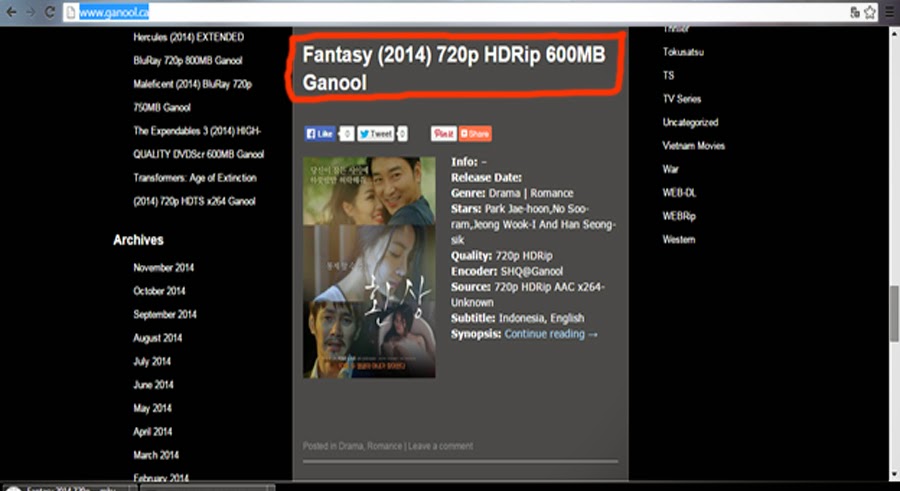Viewport: 900px width, 491px height.
Task: Select the TS category
Action: 668,75
